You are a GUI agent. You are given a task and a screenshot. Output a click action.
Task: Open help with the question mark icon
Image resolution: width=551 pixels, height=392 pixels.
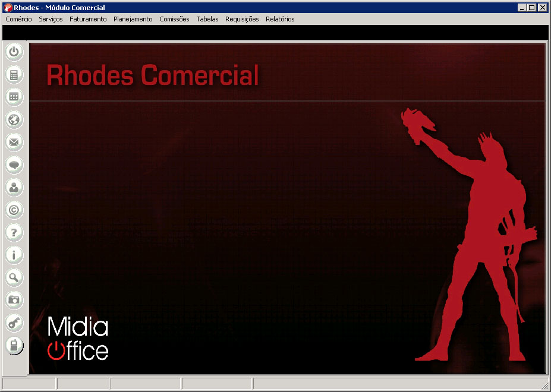click(x=14, y=232)
